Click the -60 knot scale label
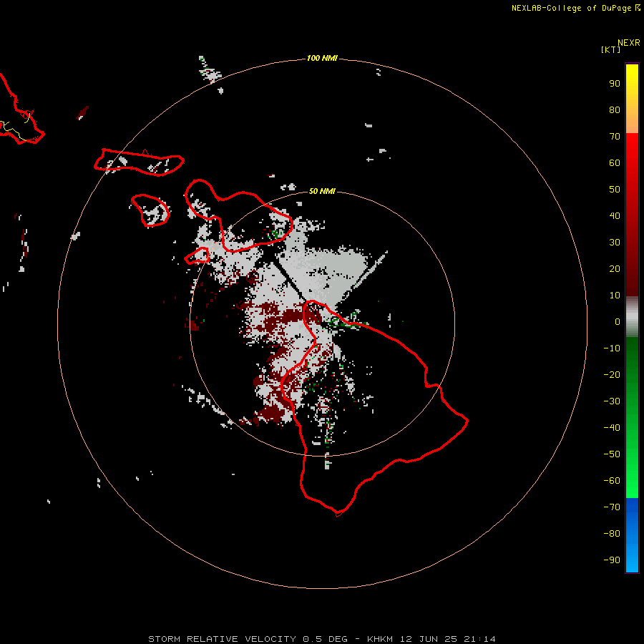This screenshot has width=644, height=644. [x=612, y=481]
